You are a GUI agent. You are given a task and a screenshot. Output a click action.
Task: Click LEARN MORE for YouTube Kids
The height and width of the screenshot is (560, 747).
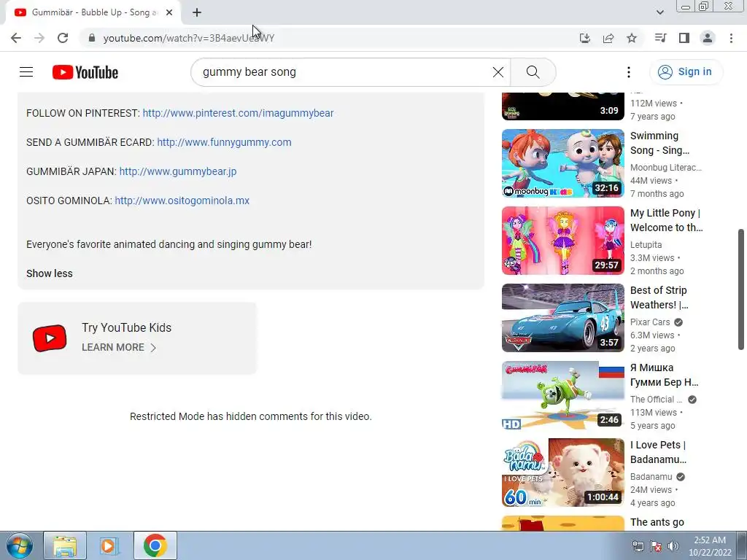(119, 348)
